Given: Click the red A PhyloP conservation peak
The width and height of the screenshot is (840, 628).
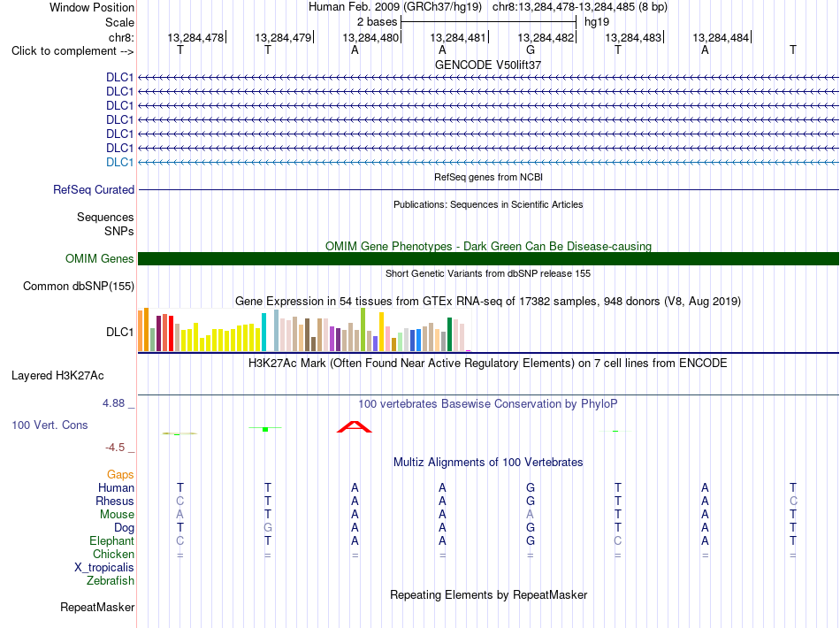Looking at the screenshot, I should (354, 426).
